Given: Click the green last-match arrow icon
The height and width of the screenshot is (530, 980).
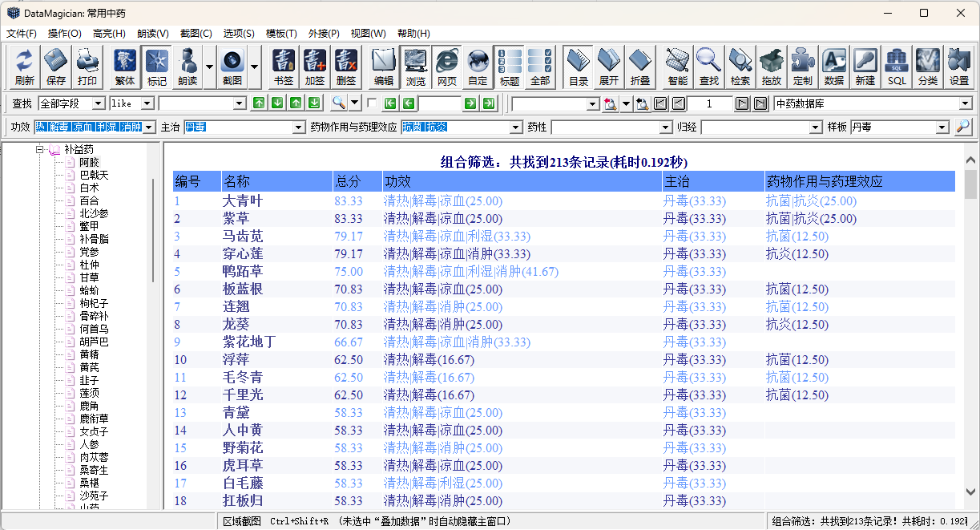Looking at the screenshot, I should pyautogui.click(x=489, y=103).
